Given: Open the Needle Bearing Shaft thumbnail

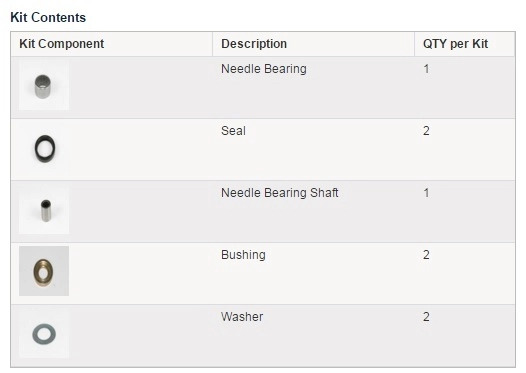Looking at the screenshot, I should (x=44, y=209).
